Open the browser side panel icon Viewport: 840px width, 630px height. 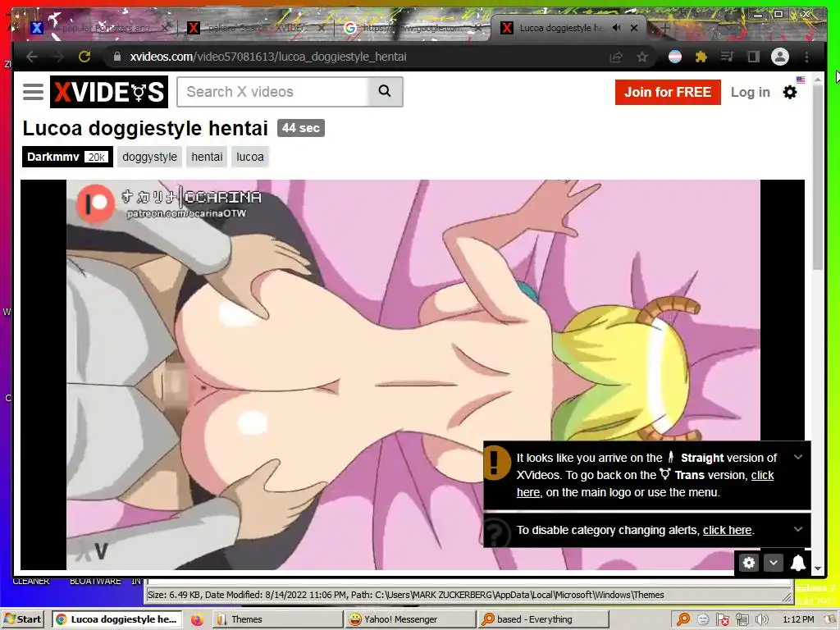(x=753, y=57)
